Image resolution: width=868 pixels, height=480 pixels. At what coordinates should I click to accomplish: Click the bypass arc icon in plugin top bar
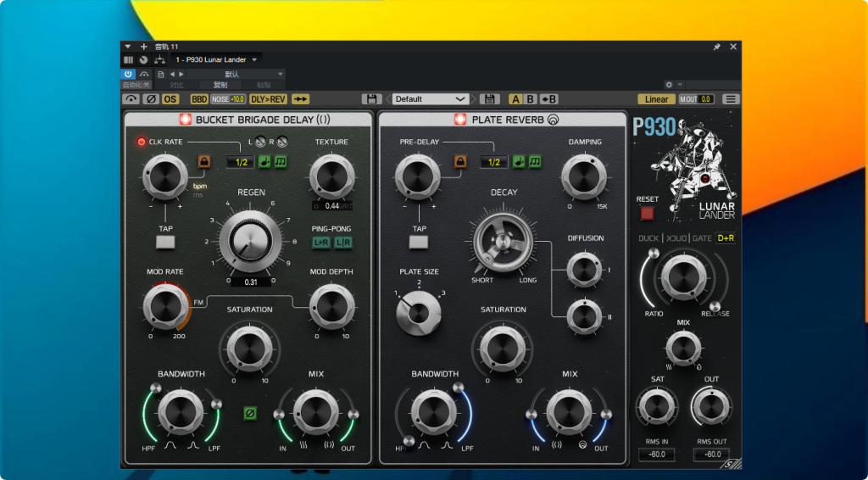pyautogui.click(x=131, y=99)
